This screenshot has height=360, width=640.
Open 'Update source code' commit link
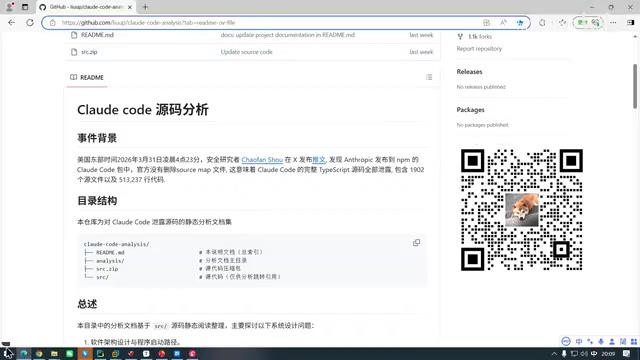click(247, 52)
